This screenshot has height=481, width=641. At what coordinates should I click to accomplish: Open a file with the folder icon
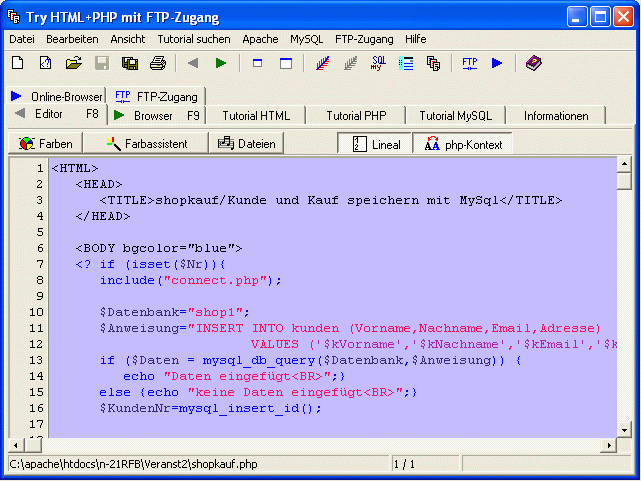click(73, 63)
